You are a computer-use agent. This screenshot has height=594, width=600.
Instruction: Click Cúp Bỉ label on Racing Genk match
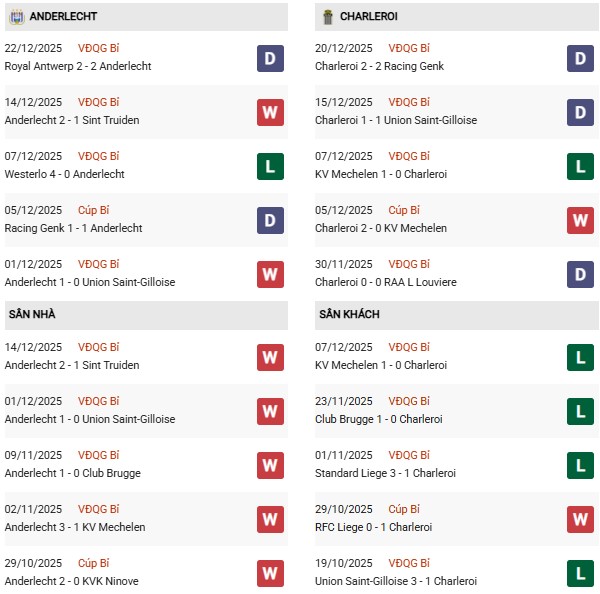[94, 210]
